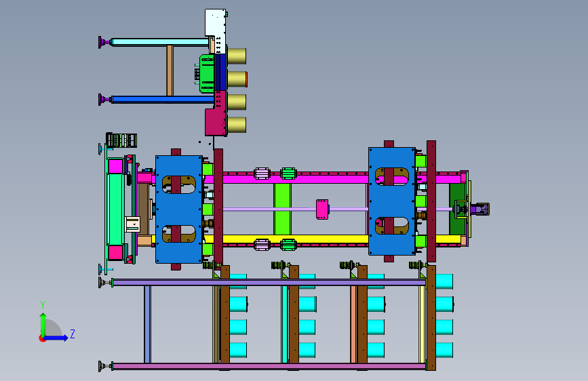This screenshot has height=381, width=588.
Task: Select the tan vertical post between upper bars
Action: click(170, 71)
